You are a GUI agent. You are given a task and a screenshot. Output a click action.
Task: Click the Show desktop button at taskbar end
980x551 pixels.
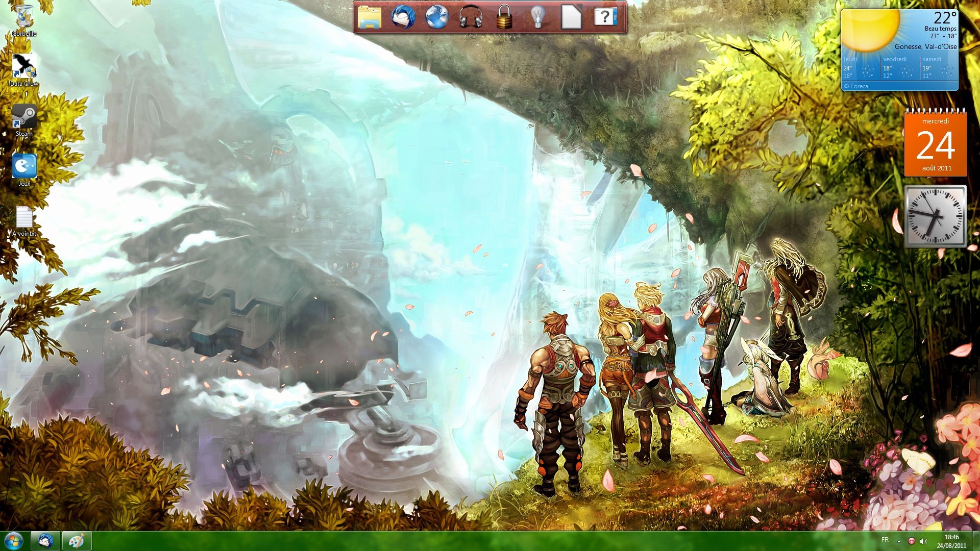coord(976,541)
